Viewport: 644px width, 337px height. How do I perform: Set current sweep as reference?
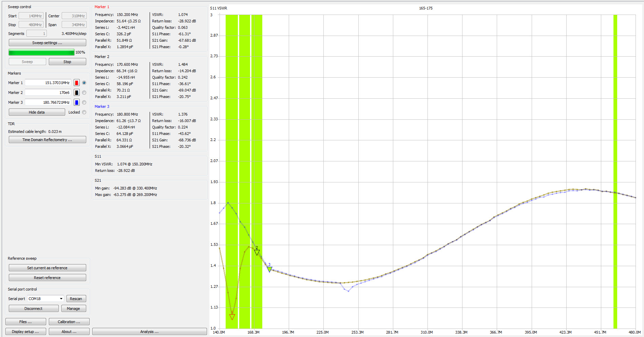coord(47,268)
